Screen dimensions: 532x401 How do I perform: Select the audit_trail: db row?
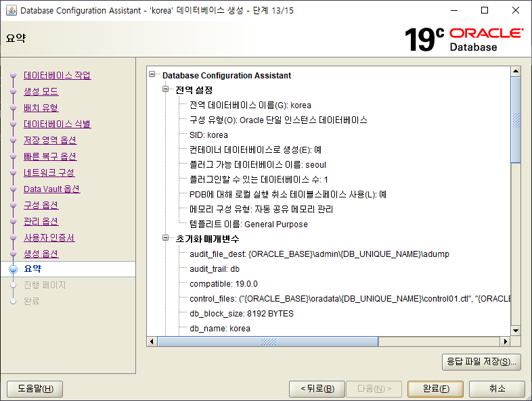point(215,269)
